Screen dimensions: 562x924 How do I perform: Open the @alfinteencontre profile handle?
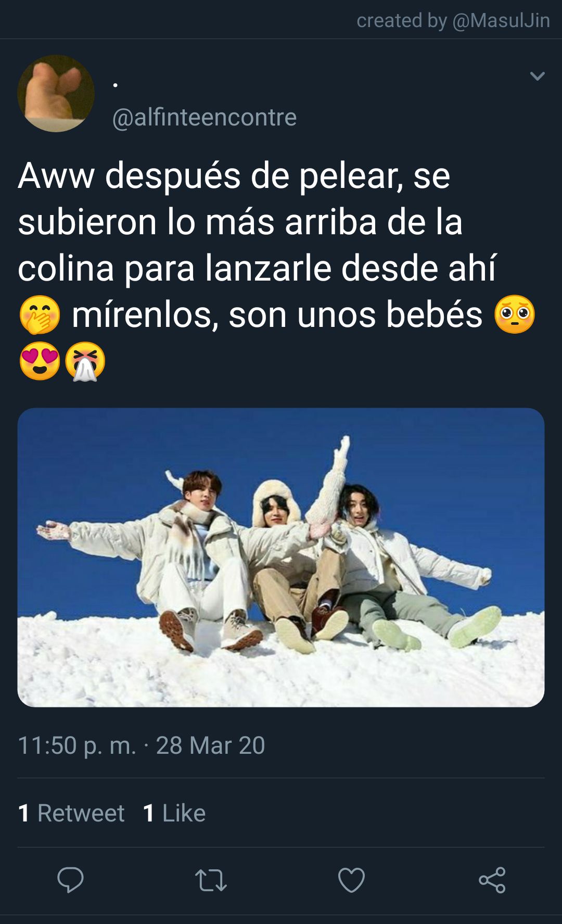point(205,117)
